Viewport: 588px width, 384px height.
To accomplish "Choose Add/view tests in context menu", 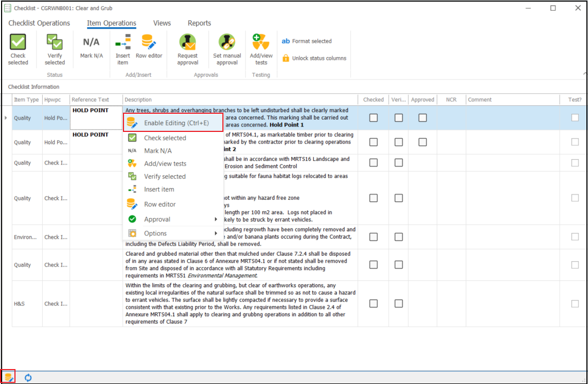I will tap(173, 164).
